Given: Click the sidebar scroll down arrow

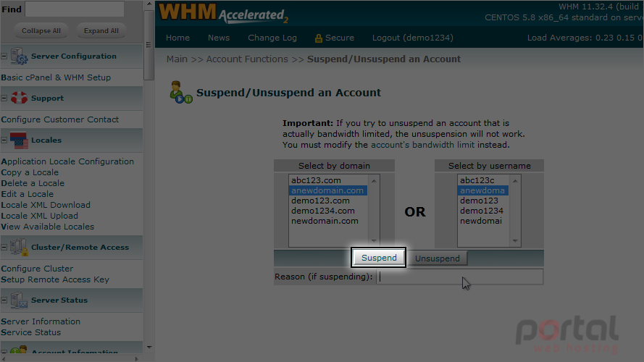Looking at the screenshot, I should (149, 348).
